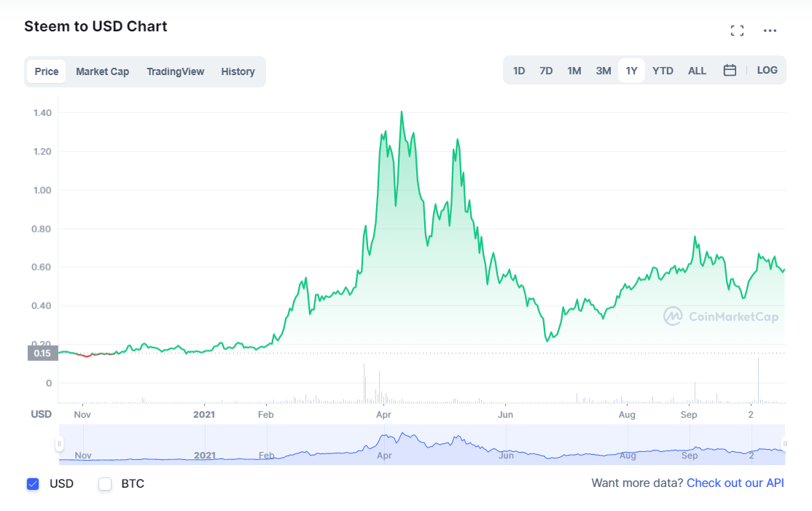Viewport: 812px width, 511px height.
Task: Enable the BTC currency checkbox
Action: tap(105, 483)
